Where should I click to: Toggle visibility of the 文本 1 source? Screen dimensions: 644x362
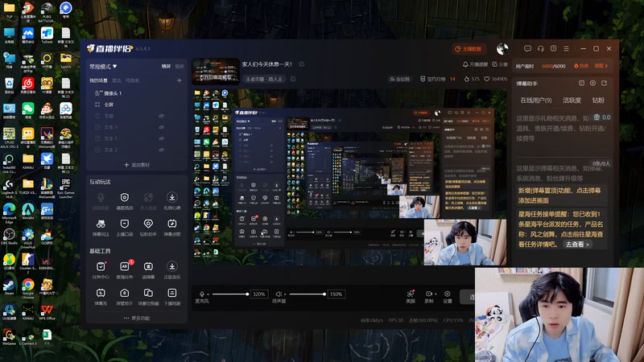tap(162, 138)
